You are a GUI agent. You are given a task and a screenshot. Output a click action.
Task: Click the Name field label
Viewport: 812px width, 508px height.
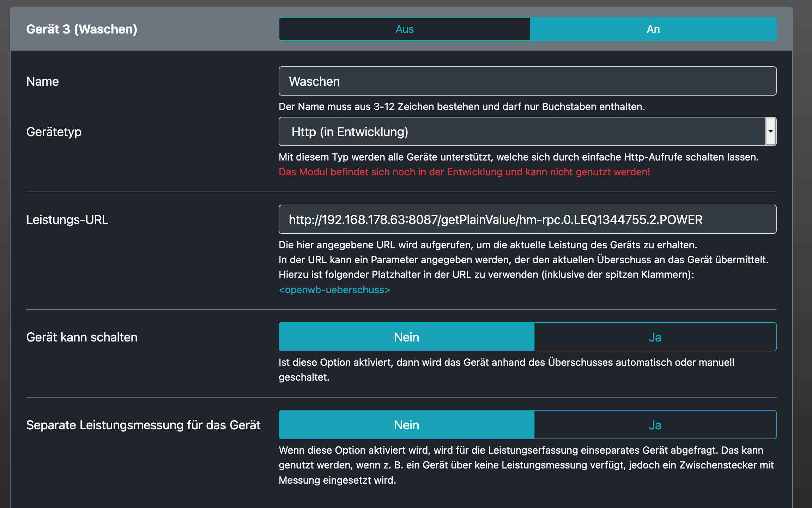[x=42, y=81]
